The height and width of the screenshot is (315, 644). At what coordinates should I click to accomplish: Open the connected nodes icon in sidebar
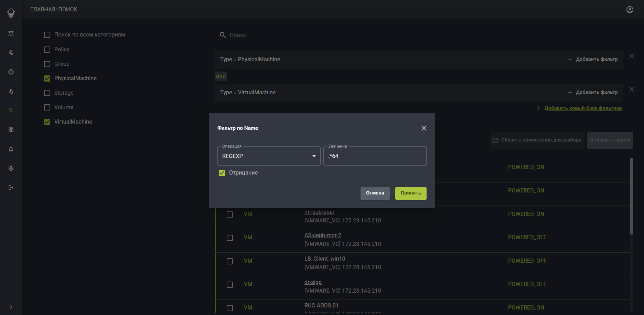pyautogui.click(x=11, y=53)
